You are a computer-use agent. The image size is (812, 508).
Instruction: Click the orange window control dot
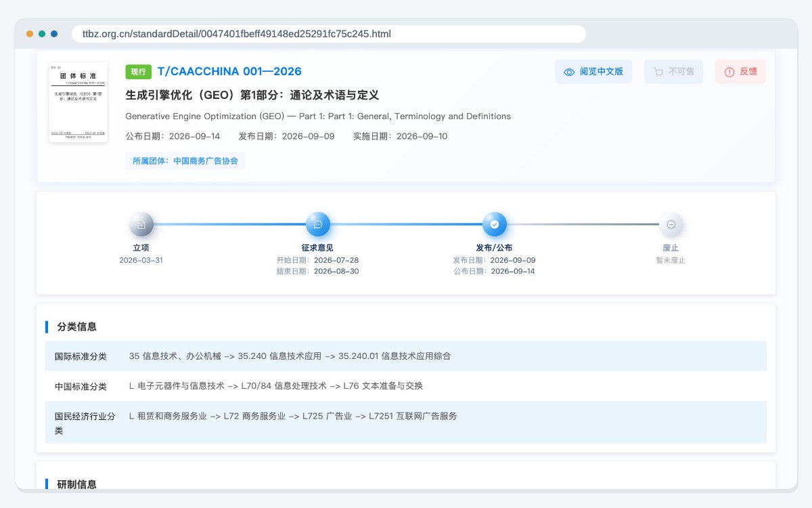click(x=30, y=34)
